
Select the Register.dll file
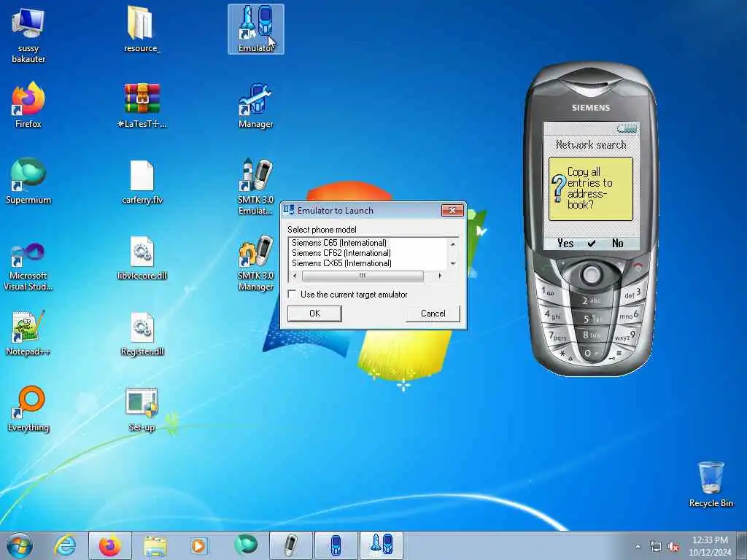pos(142,334)
